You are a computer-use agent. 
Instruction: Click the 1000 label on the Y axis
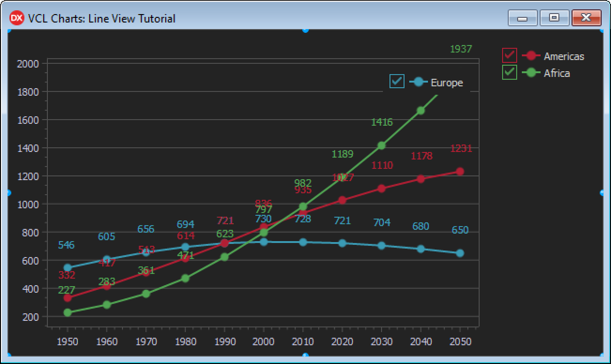pos(29,204)
